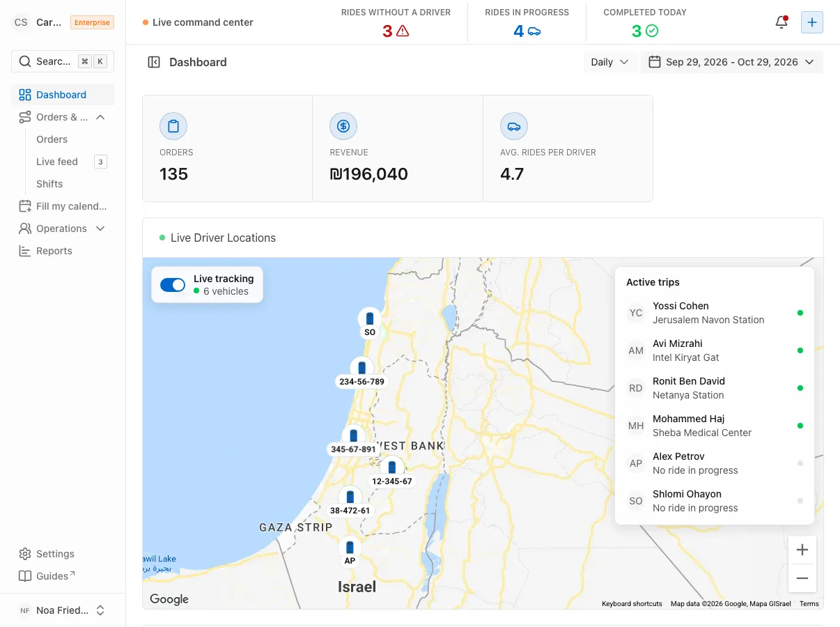Zoom out on the map
840x627 pixels.
point(802,578)
